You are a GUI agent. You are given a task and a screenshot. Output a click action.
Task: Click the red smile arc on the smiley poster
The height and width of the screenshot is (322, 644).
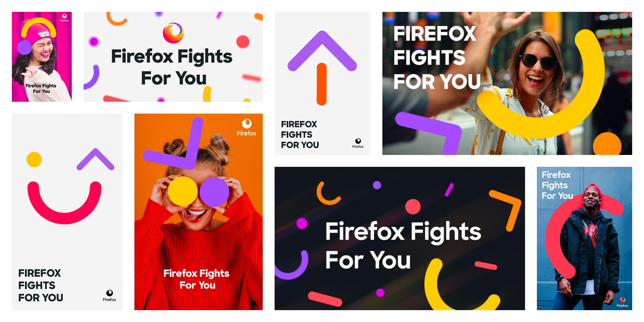[x=64, y=203]
